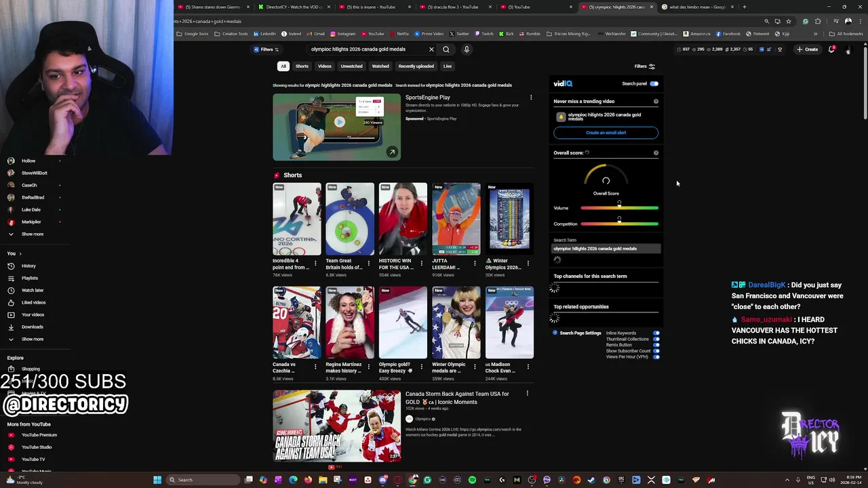Open the SportsEngine Play ad title
Image resolution: width=868 pixels, height=488 pixels.
[427, 98]
